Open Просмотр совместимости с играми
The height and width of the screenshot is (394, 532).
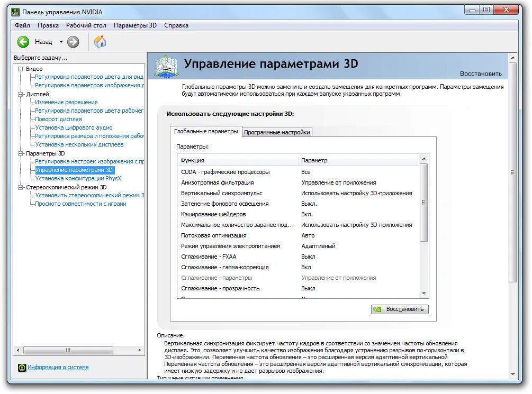coord(80,204)
